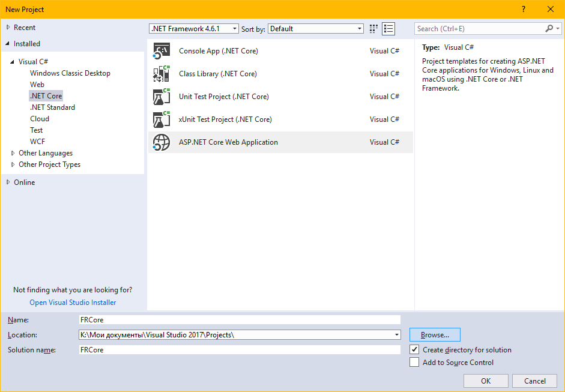Select the .NET Standard category
Screen dimensions: 565x392
(53, 107)
